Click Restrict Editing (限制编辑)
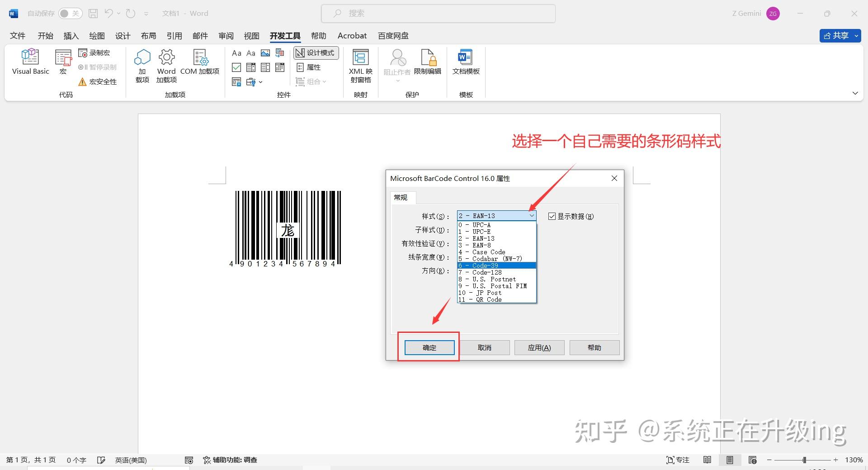 click(427, 62)
